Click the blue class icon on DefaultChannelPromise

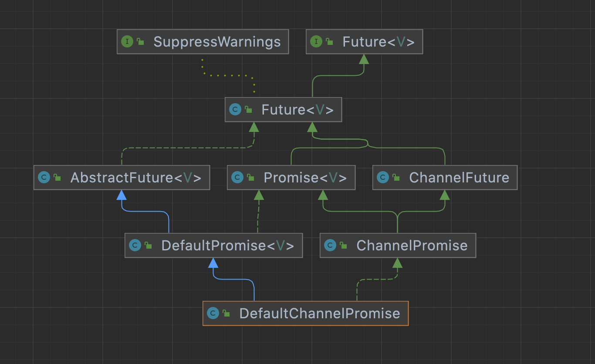213,313
